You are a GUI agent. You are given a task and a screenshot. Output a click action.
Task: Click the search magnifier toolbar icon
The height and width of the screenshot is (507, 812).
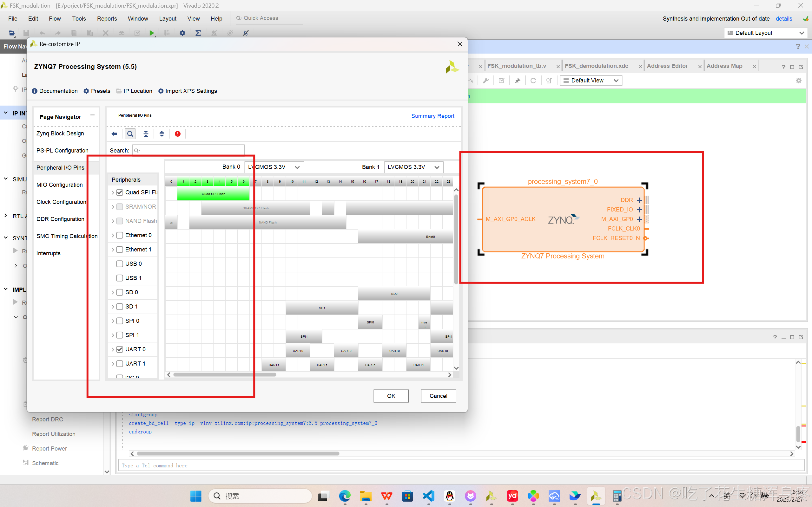(130, 134)
